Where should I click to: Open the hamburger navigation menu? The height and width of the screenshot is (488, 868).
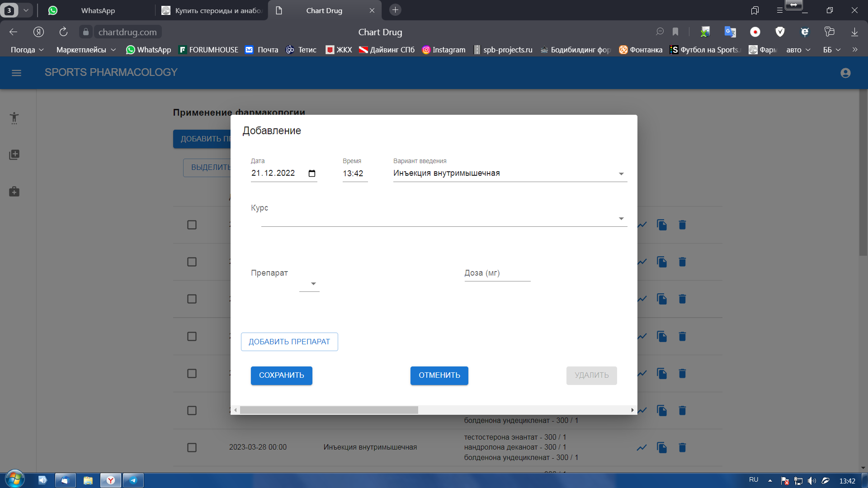[16, 73]
